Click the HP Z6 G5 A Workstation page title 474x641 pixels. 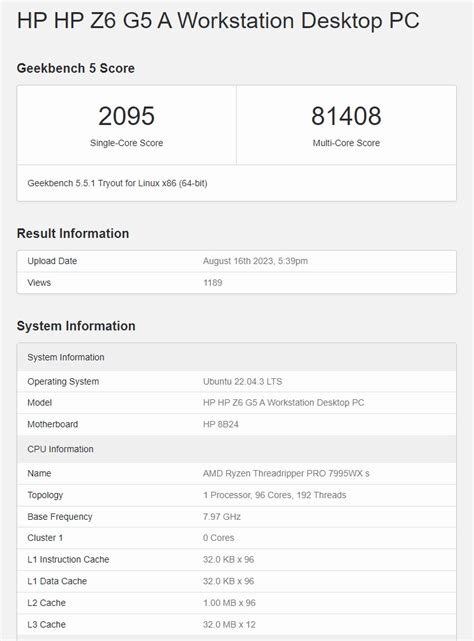tap(218, 21)
